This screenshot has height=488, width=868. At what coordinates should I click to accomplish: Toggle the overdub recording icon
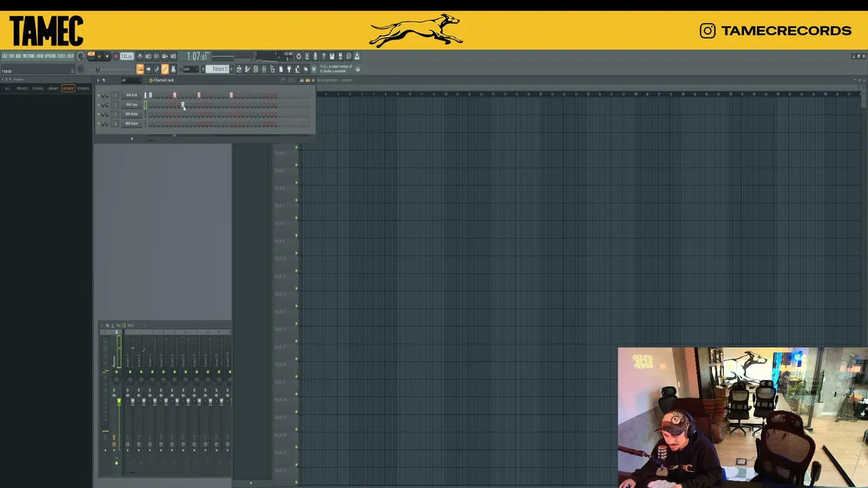pos(165,56)
